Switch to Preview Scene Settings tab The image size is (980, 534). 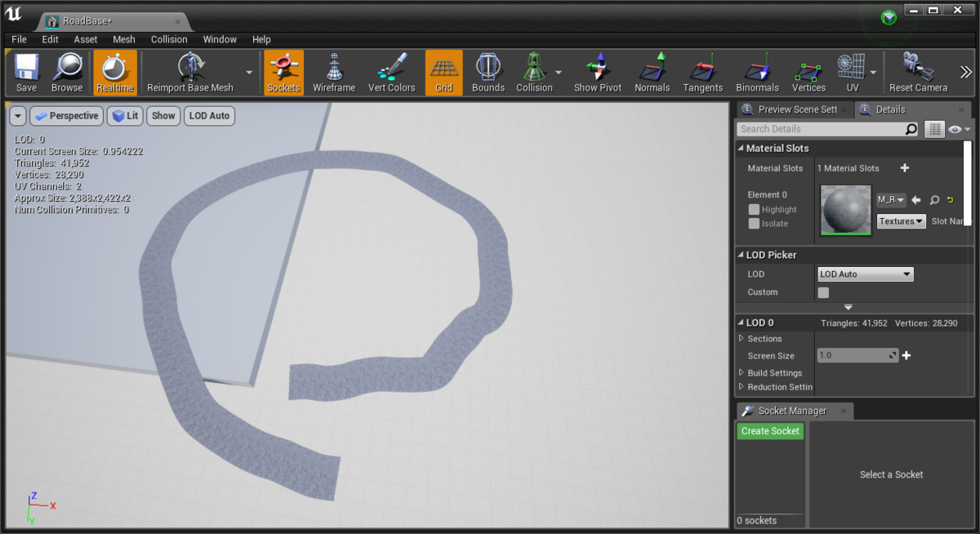pos(795,109)
